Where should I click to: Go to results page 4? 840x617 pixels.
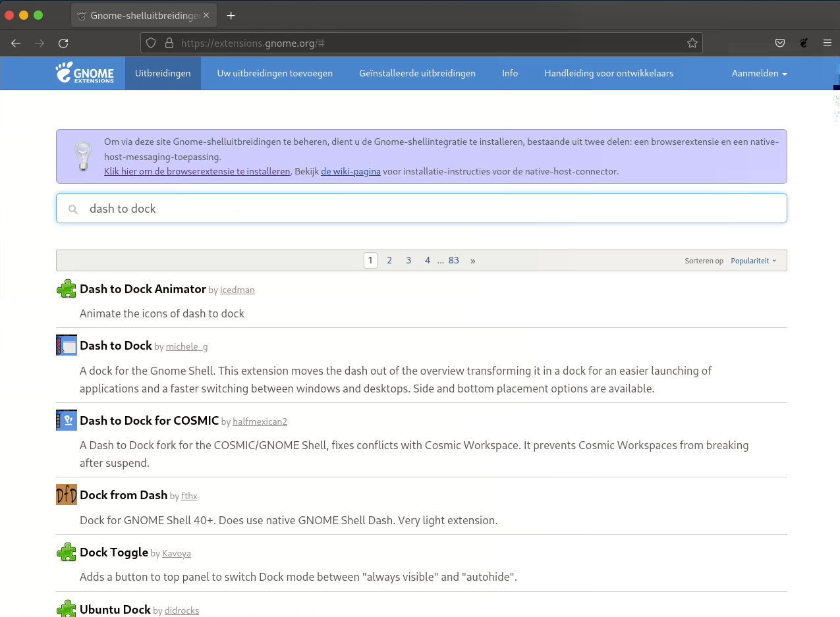(x=428, y=260)
